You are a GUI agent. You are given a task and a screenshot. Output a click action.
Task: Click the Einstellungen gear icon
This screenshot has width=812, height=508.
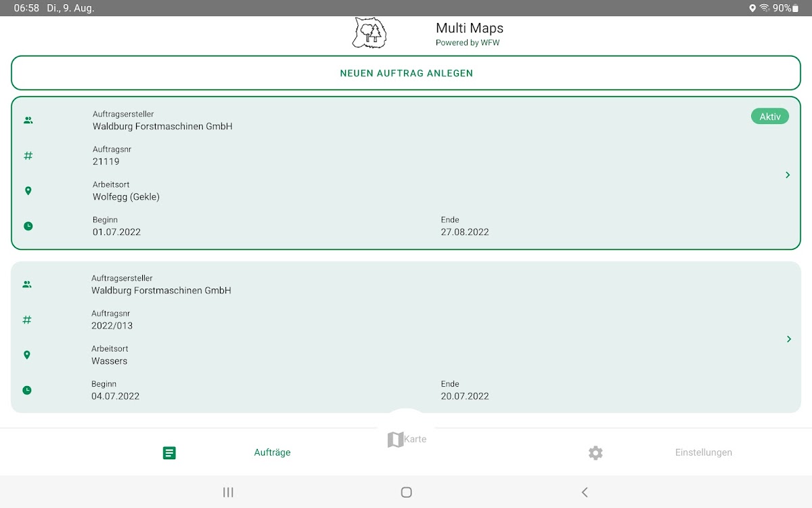[595, 452]
